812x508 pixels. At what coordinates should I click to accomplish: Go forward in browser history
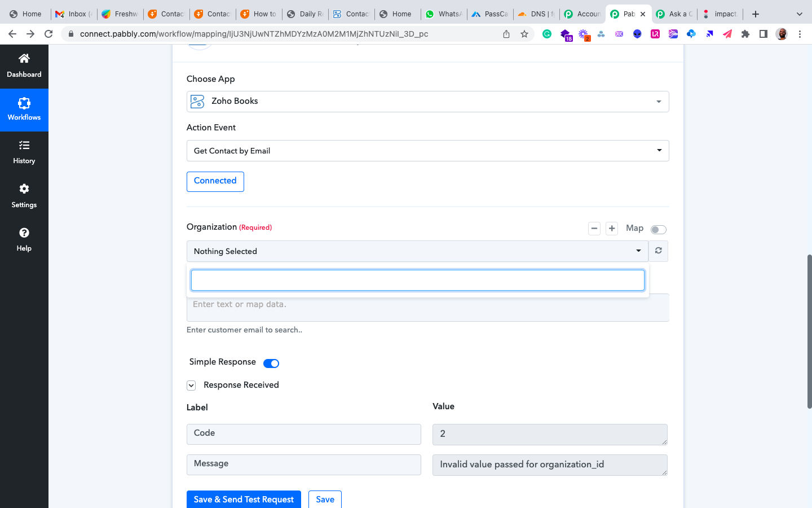pyautogui.click(x=30, y=34)
